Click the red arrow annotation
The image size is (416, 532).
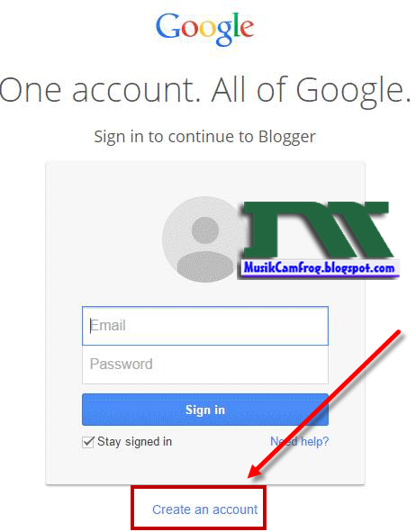[x=325, y=404]
